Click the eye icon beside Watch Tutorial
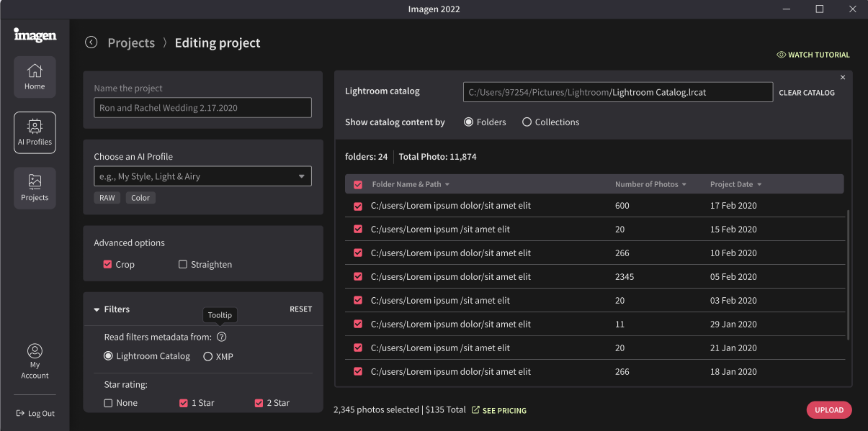This screenshot has height=431, width=868. [781, 55]
